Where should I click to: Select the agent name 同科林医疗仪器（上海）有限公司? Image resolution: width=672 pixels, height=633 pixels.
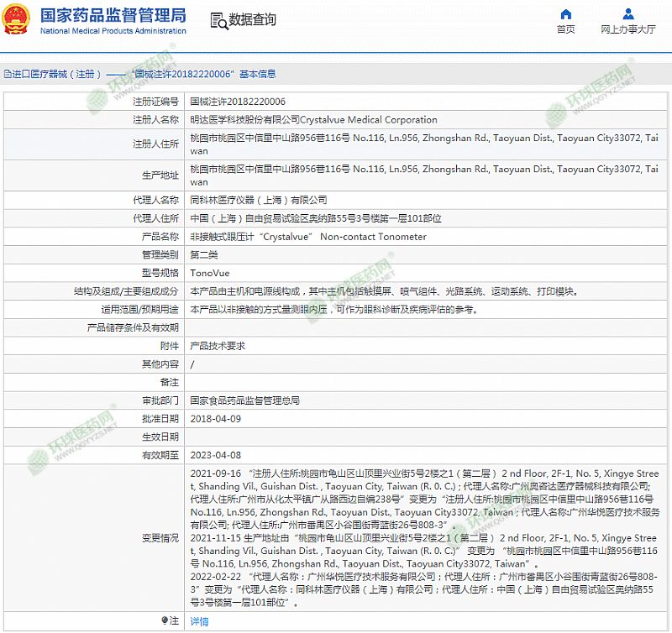point(258,201)
